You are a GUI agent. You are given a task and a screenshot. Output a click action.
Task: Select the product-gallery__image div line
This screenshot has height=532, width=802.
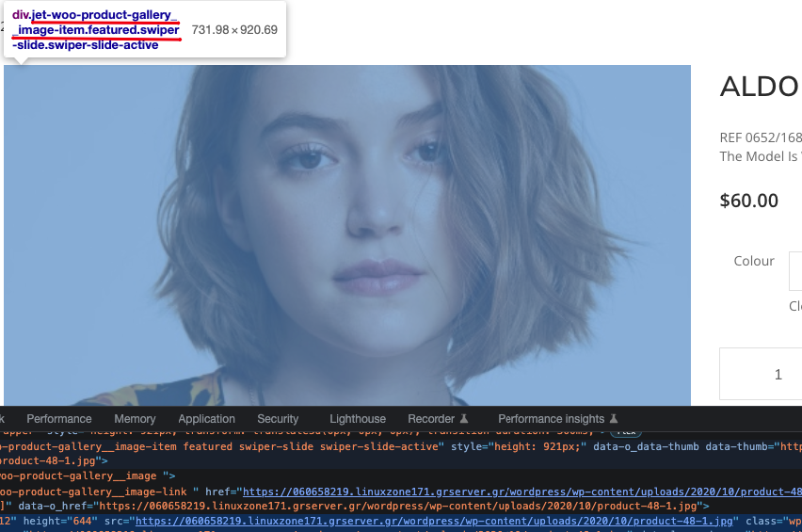coord(88,476)
